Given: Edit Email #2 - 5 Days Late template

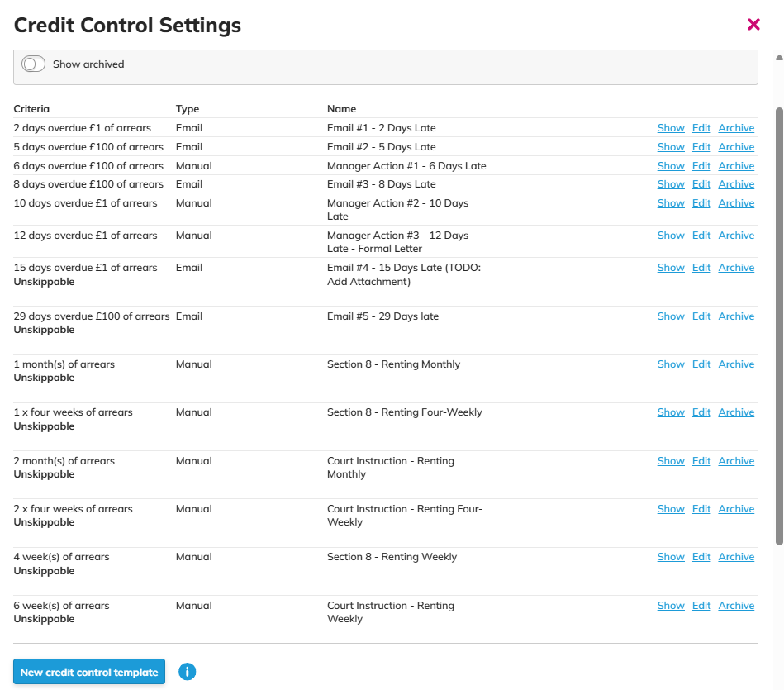Looking at the screenshot, I should tap(701, 147).
